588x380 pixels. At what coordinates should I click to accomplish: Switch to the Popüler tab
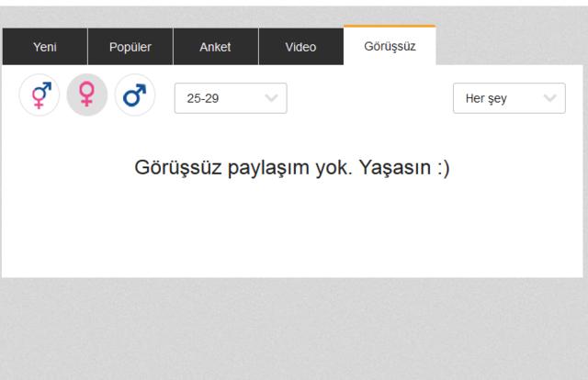pyautogui.click(x=130, y=47)
